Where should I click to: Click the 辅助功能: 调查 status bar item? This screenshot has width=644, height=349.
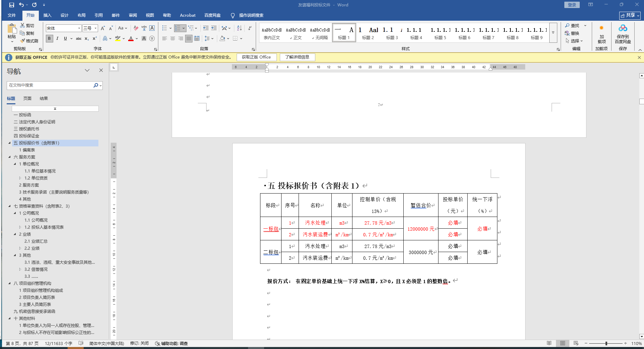[171, 343]
